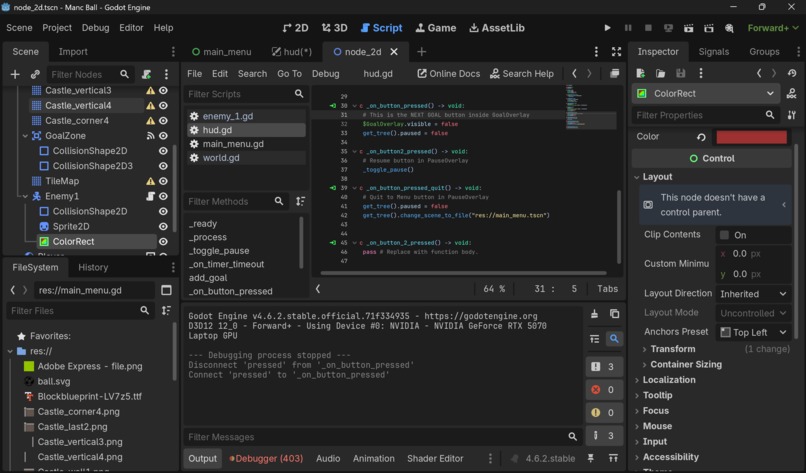Revert Color property to default
Image resolution: width=806 pixels, height=473 pixels.
point(701,137)
